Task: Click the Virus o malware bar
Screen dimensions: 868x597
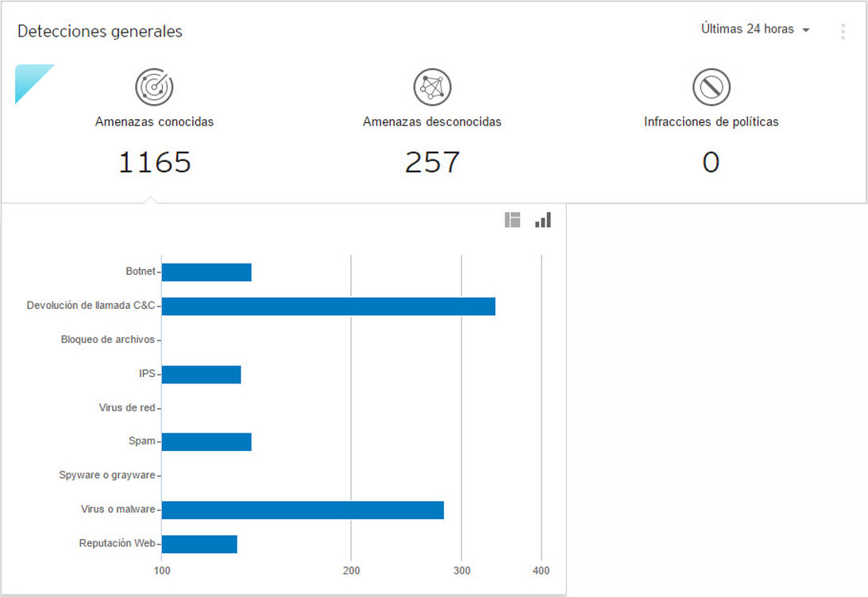Action: coord(303,510)
